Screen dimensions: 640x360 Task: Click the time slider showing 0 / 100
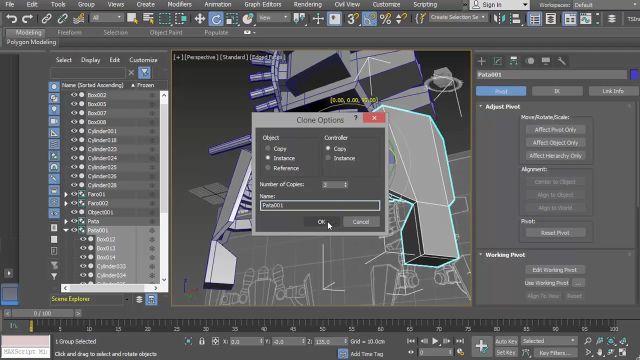pyautogui.click(x=42, y=313)
